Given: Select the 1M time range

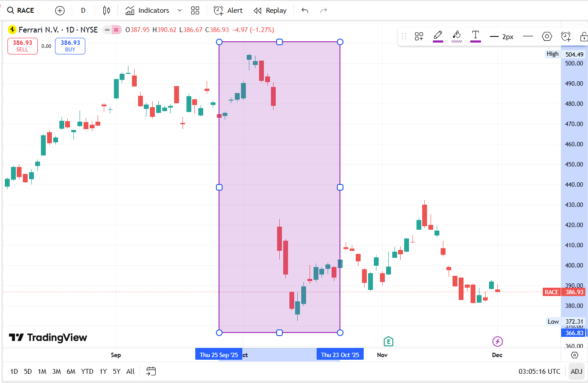Looking at the screenshot, I should [42, 372].
